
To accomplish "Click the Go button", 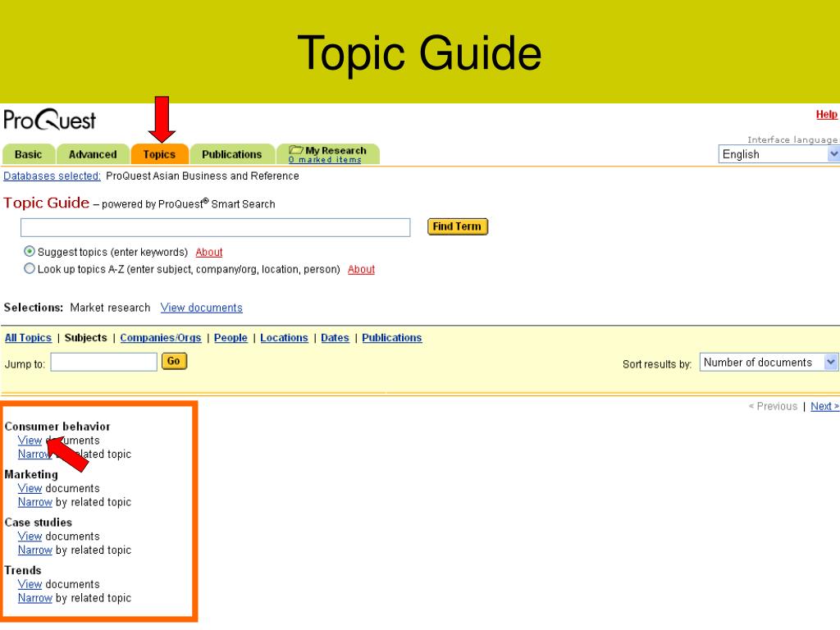I will [174, 361].
